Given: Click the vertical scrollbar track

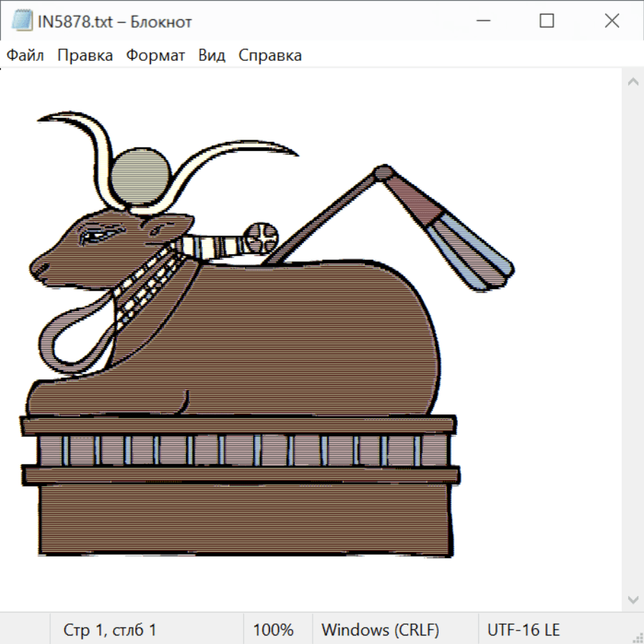Looking at the screenshot, I should pyautogui.click(x=633, y=340).
